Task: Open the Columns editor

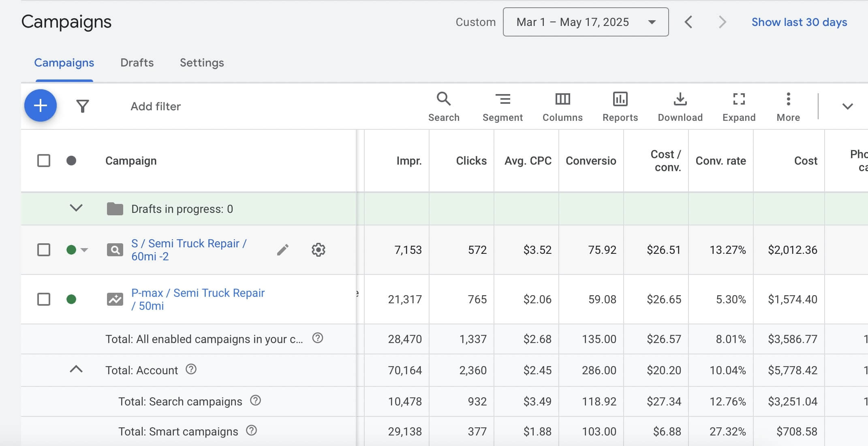Action: pos(562,107)
